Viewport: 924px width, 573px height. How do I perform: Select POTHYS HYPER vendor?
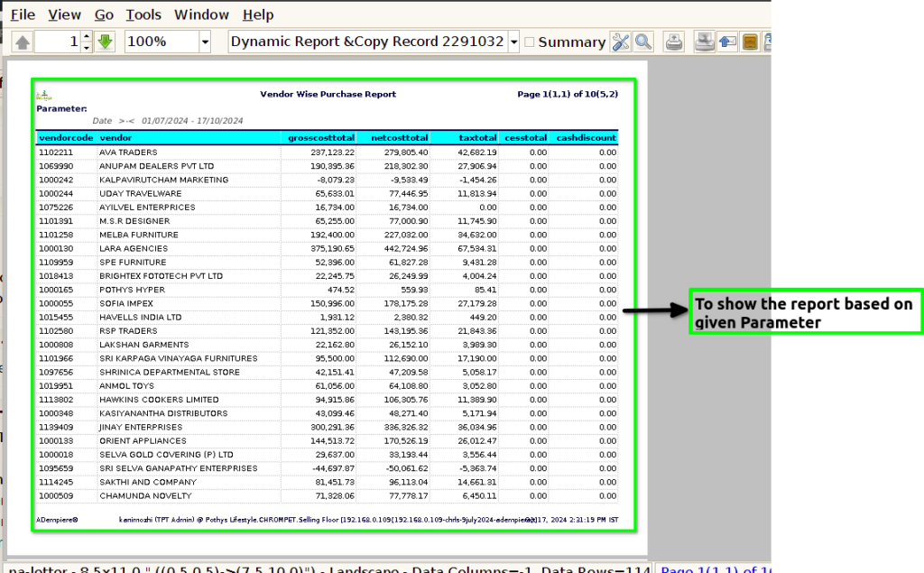(x=132, y=290)
